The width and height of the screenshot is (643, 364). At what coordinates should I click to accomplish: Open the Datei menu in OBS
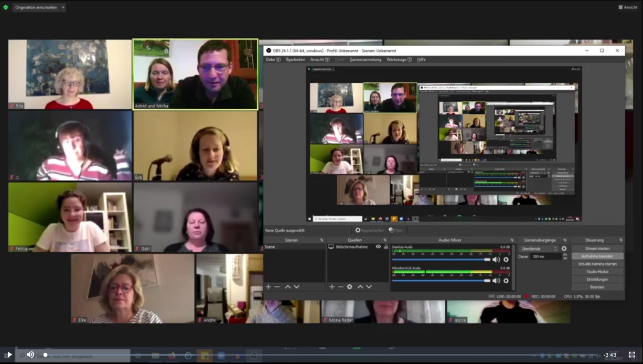pyautogui.click(x=271, y=60)
